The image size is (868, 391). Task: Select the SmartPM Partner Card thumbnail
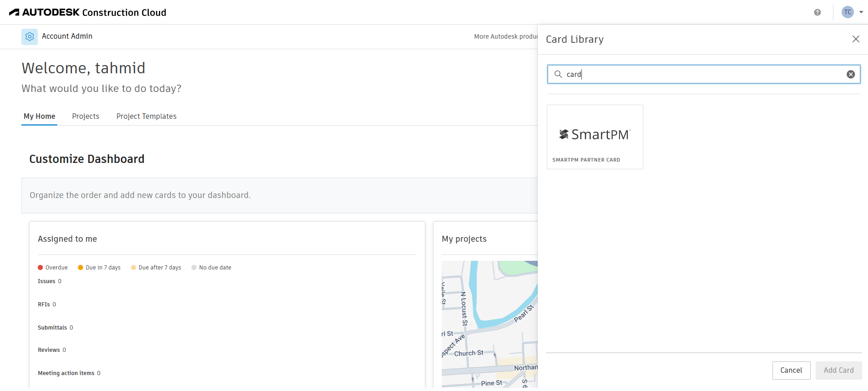click(595, 137)
